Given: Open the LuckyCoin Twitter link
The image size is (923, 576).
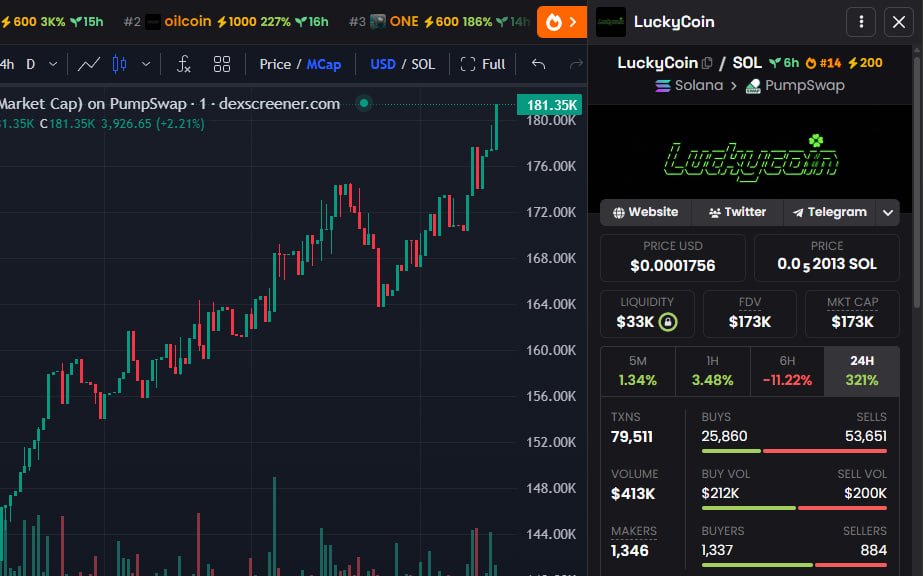Looking at the screenshot, I should point(738,212).
